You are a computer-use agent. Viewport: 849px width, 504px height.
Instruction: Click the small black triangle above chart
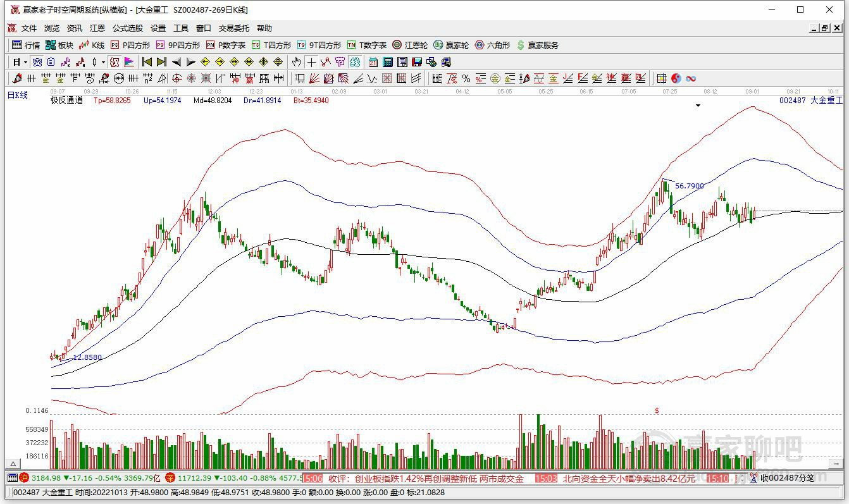[x=698, y=106]
